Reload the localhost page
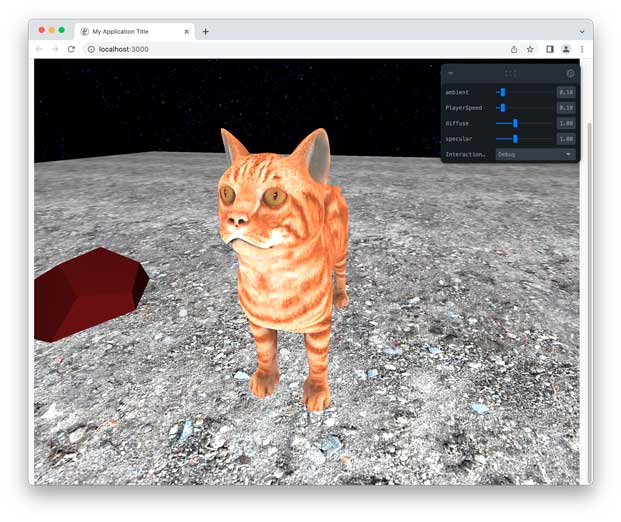 coord(71,49)
